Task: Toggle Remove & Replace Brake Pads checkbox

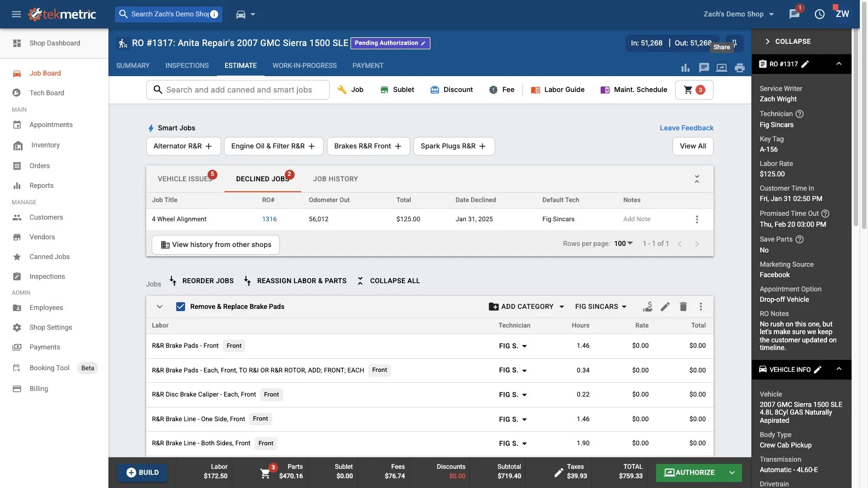Action: 180,307
